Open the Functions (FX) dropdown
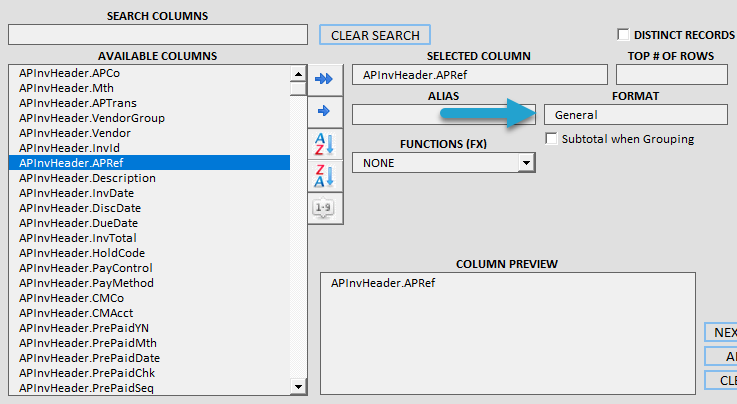Viewport: 737px width, 404px height. click(x=526, y=163)
